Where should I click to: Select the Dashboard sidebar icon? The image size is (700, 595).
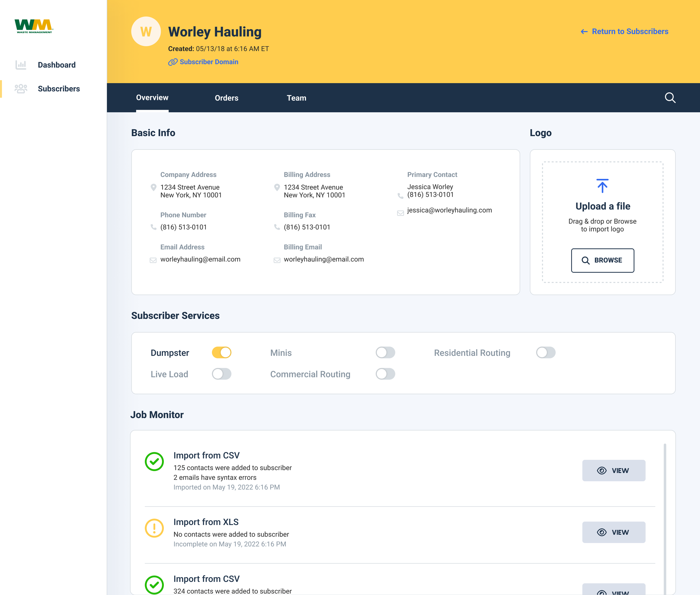[21, 65]
